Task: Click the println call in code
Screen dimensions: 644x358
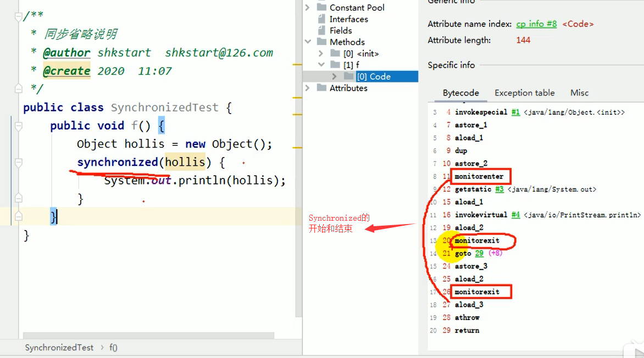Action: (202, 180)
